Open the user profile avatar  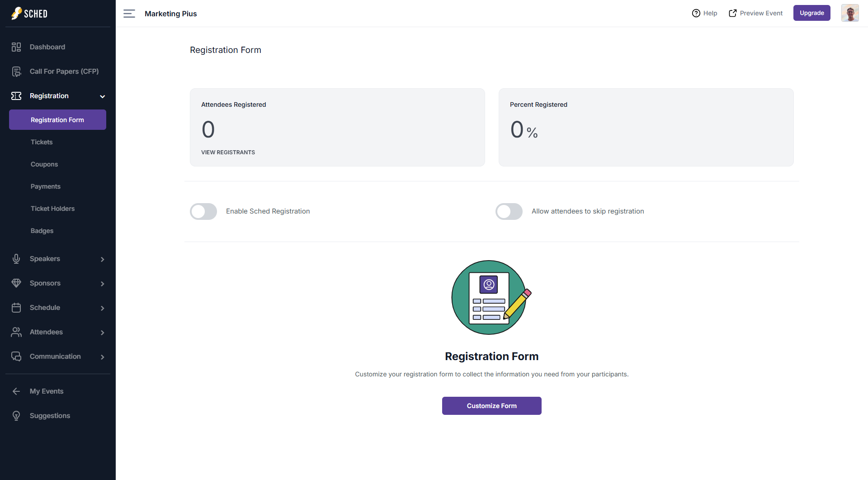[849, 13]
